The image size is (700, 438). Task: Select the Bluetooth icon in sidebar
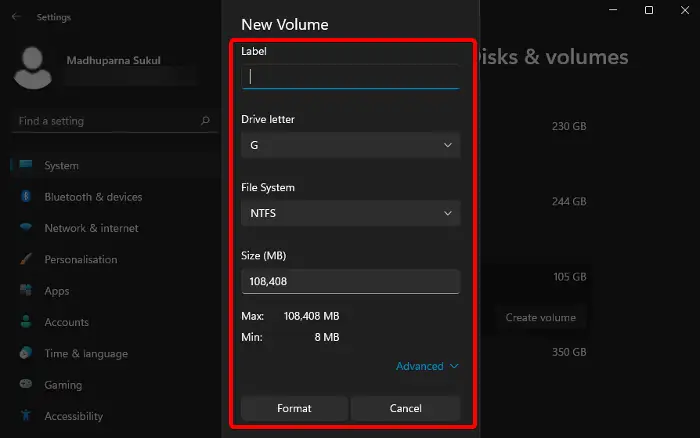click(26, 196)
